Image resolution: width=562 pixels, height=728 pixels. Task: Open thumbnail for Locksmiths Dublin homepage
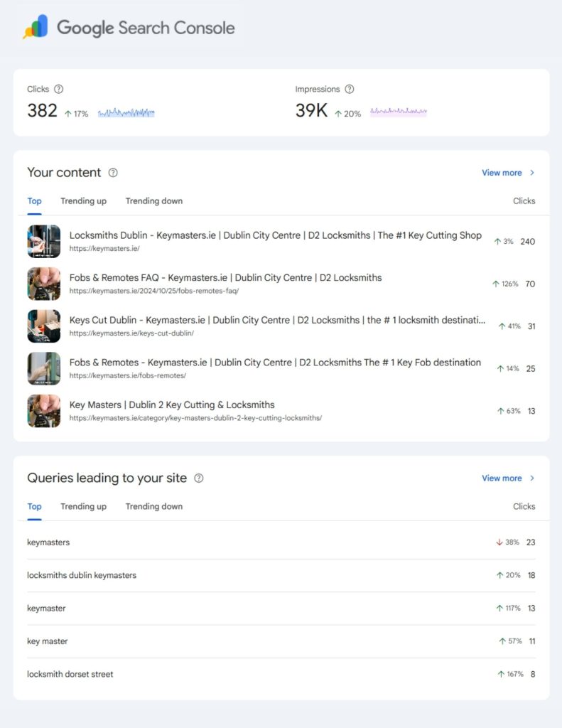(43, 242)
